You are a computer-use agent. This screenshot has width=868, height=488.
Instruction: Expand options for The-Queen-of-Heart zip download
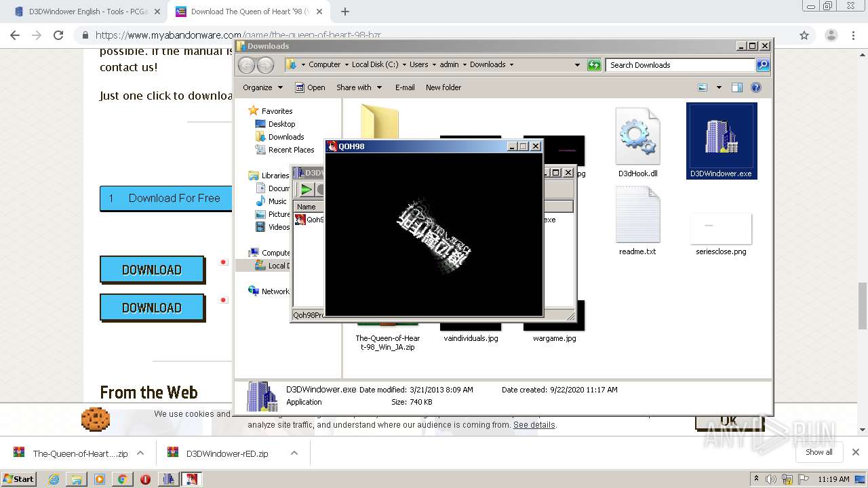point(140,453)
